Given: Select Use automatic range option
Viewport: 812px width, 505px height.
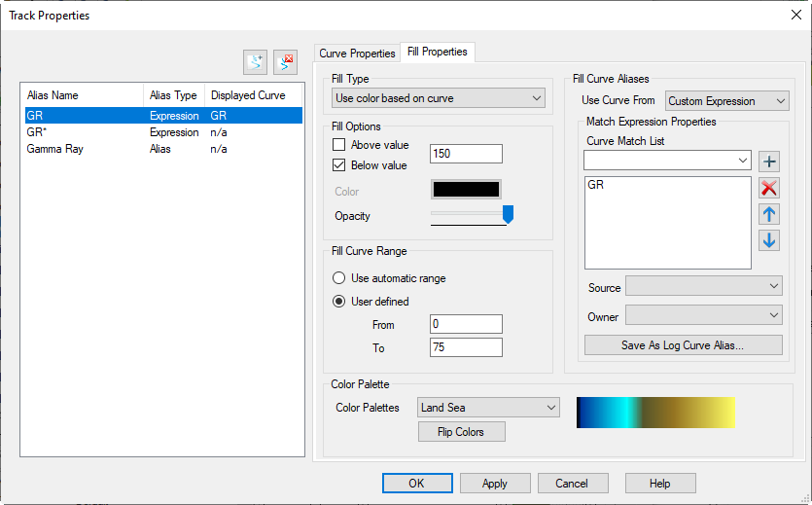Looking at the screenshot, I should point(339,278).
